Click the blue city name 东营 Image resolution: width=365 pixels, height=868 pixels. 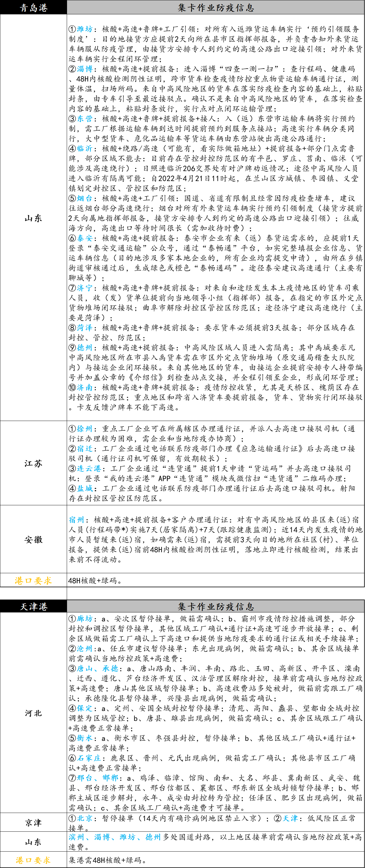(x=85, y=119)
